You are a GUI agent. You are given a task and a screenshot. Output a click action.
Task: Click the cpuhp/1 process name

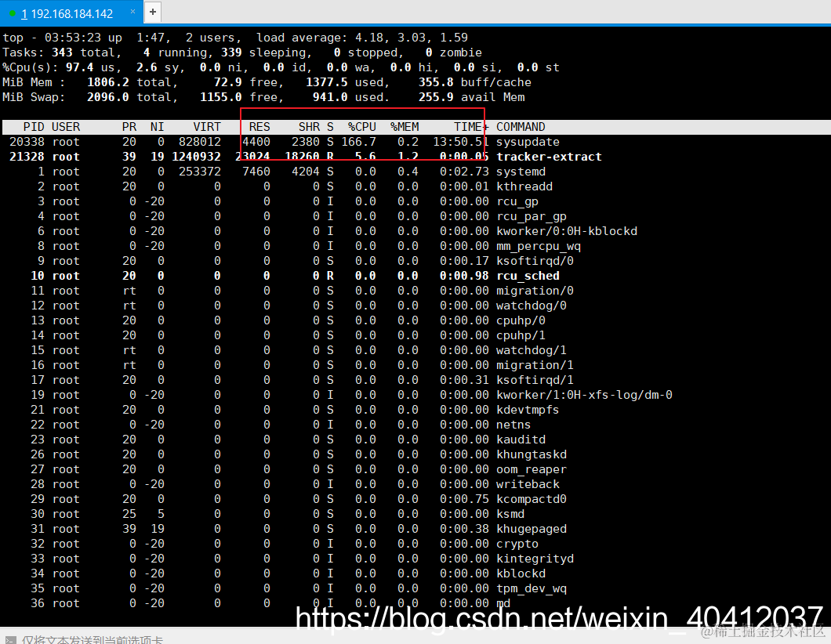[x=521, y=335]
